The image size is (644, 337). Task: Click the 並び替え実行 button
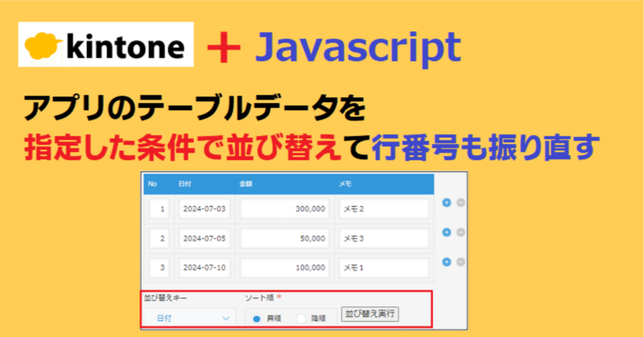370,314
